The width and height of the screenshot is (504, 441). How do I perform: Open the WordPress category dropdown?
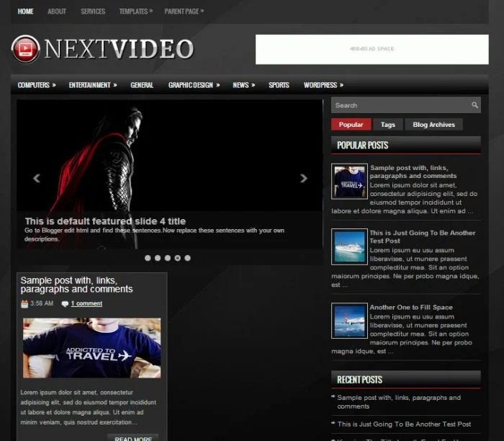point(324,85)
